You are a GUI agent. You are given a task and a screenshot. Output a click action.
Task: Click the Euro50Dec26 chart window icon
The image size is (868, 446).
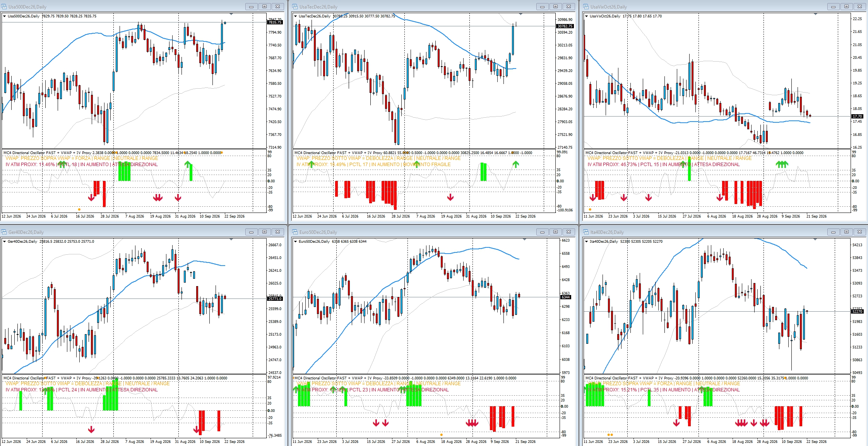(x=295, y=232)
